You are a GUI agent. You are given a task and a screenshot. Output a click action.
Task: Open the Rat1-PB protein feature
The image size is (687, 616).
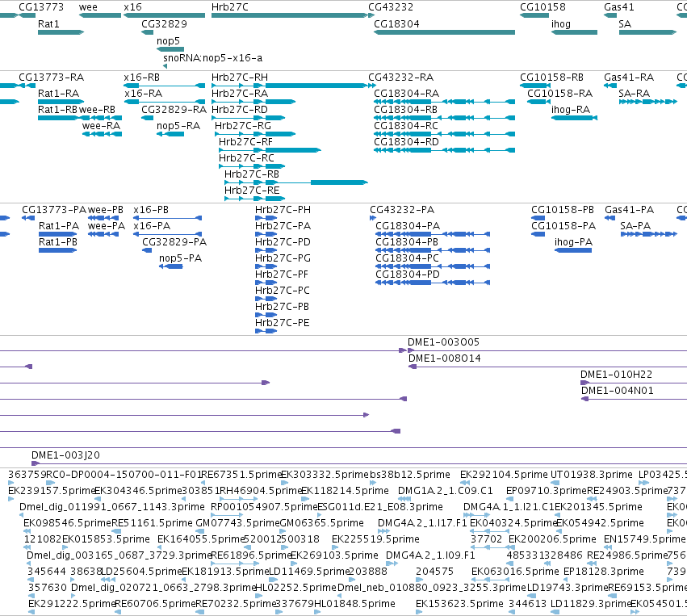(58, 250)
